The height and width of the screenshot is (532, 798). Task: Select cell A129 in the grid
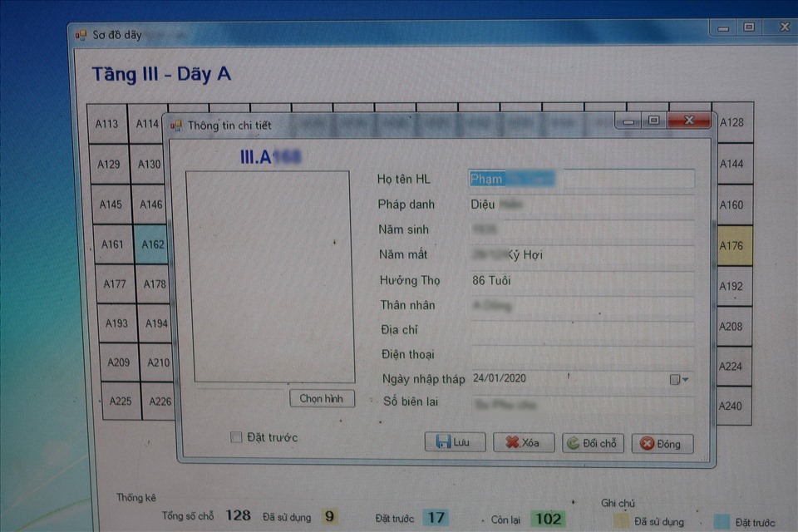(x=110, y=164)
